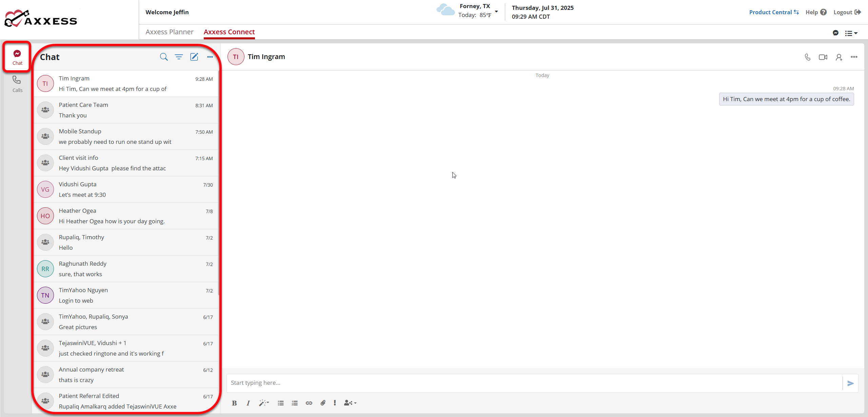
Task: Open the Calls section in sidebar
Action: pos(17,83)
